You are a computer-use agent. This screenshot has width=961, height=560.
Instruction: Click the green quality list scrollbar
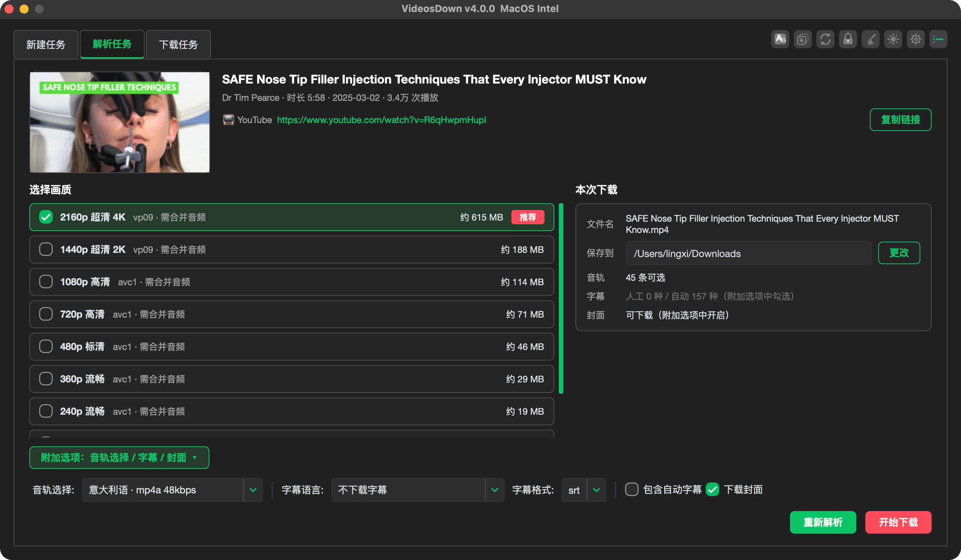pos(561,298)
